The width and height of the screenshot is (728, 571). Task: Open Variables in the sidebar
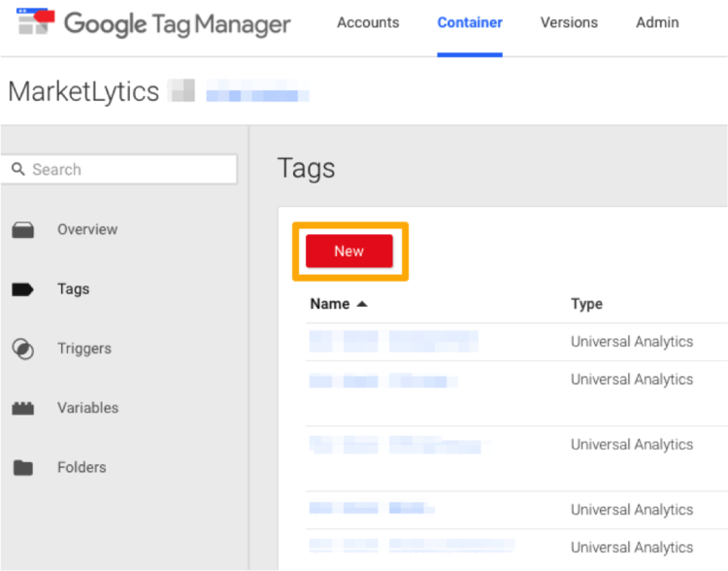(x=87, y=408)
